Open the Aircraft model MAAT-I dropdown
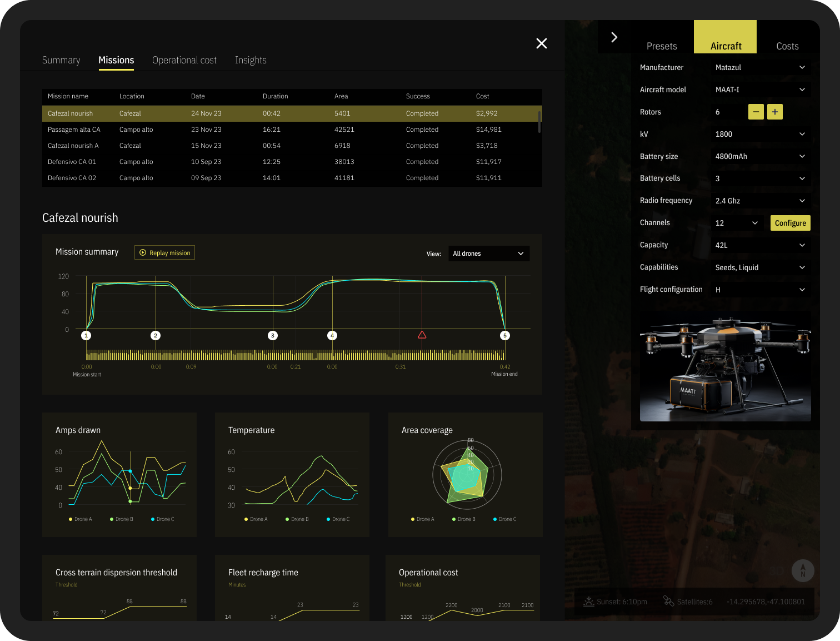840x641 pixels. (761, 90)
